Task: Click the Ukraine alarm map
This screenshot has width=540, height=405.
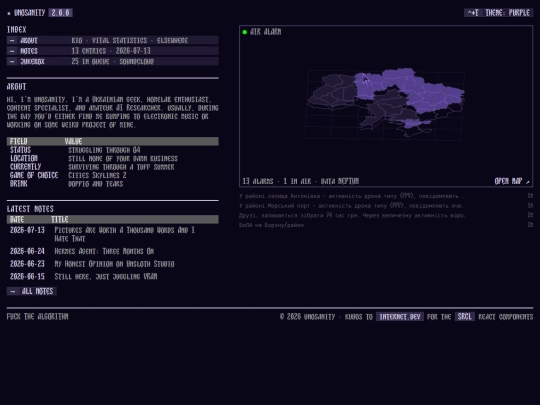Action: tap(386, 102)
